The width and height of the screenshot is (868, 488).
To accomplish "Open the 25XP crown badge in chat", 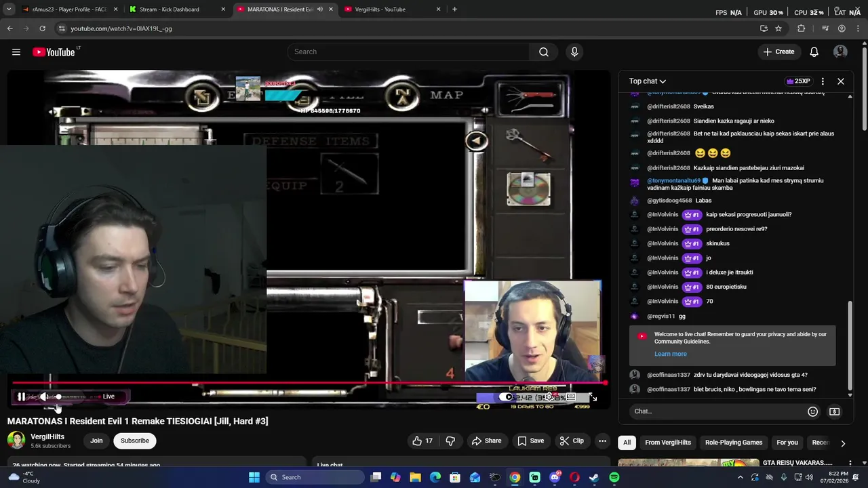I will (x=797, y=81).
